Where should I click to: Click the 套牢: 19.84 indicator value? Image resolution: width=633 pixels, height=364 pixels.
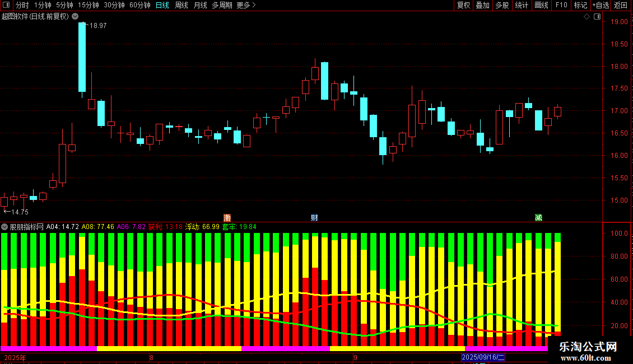click(x=239, y=227)
